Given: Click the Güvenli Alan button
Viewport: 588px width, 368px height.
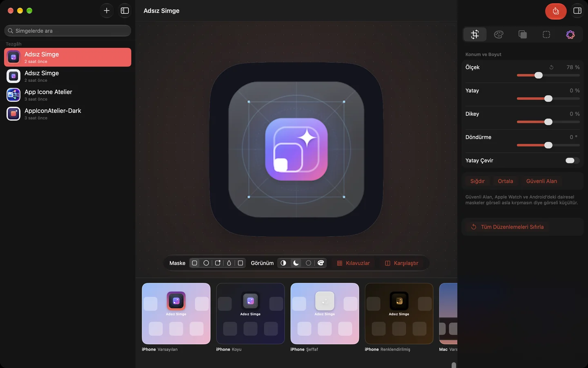Looking at the screenshot, I should [541, 181].
